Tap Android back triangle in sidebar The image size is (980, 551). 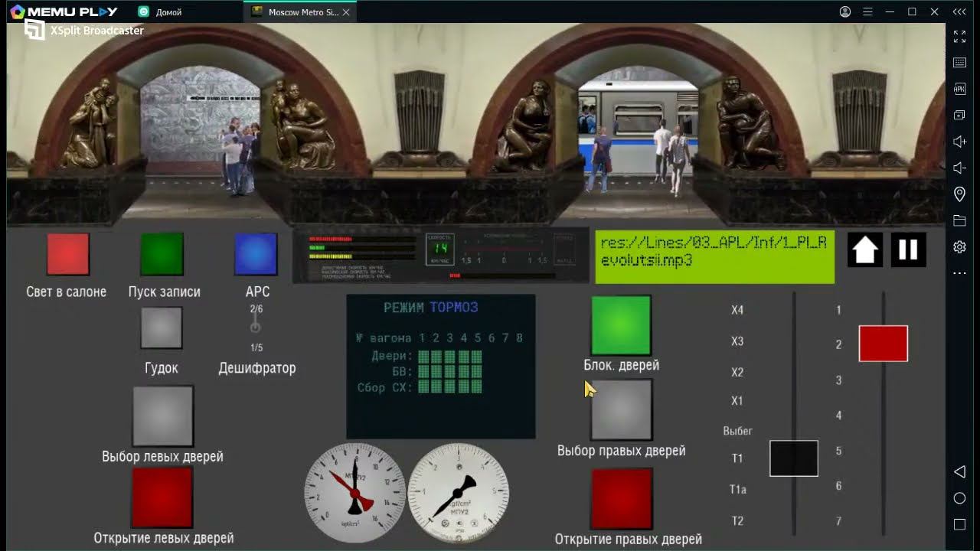tap(959, 472)
